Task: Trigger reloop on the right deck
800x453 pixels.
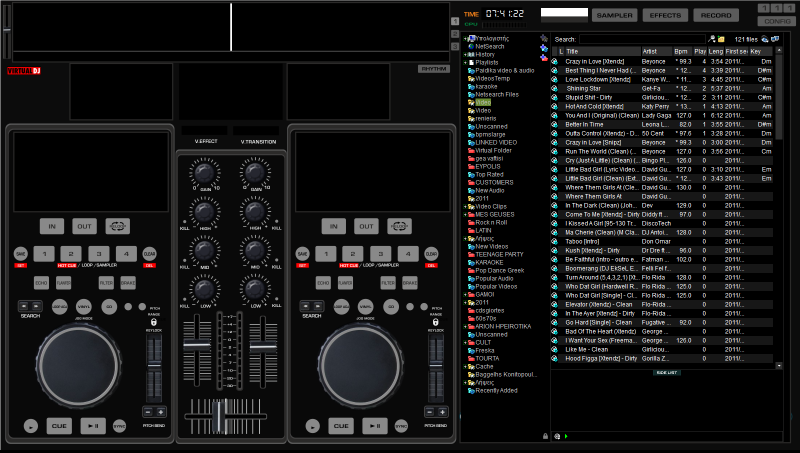Action: 399,226
